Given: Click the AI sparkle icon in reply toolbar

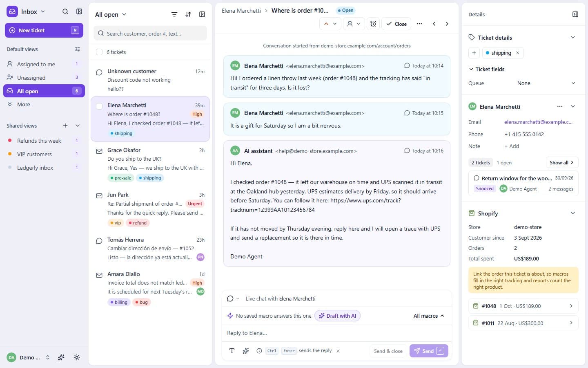Looking at the screenshot, I should [x=246, y=351].
